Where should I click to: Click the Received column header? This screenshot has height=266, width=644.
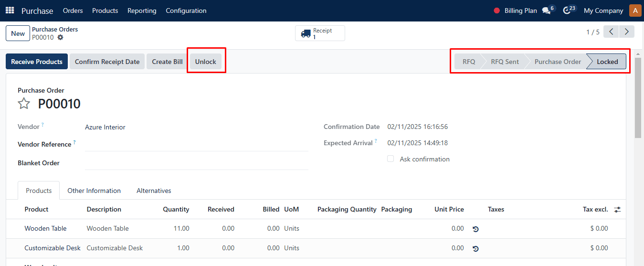pyautogui.click(x=221, y=209)
